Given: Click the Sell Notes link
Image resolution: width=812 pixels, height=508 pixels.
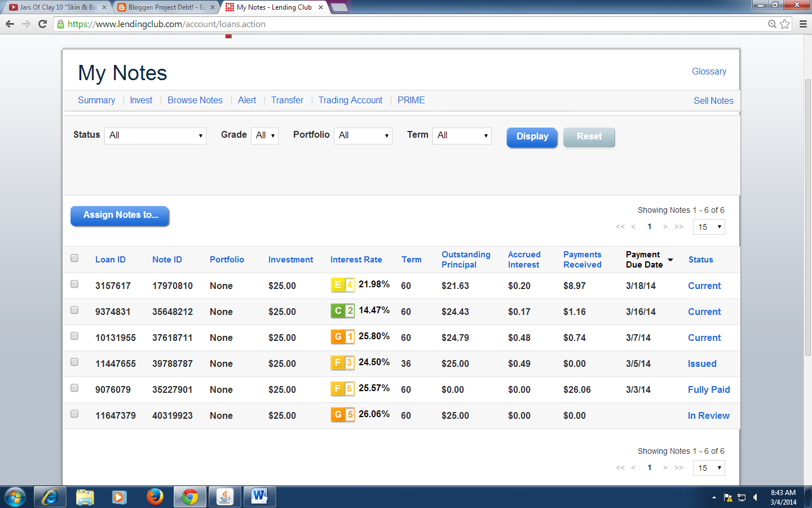Looking at the screenshot, I should click(x=713, y=100).
